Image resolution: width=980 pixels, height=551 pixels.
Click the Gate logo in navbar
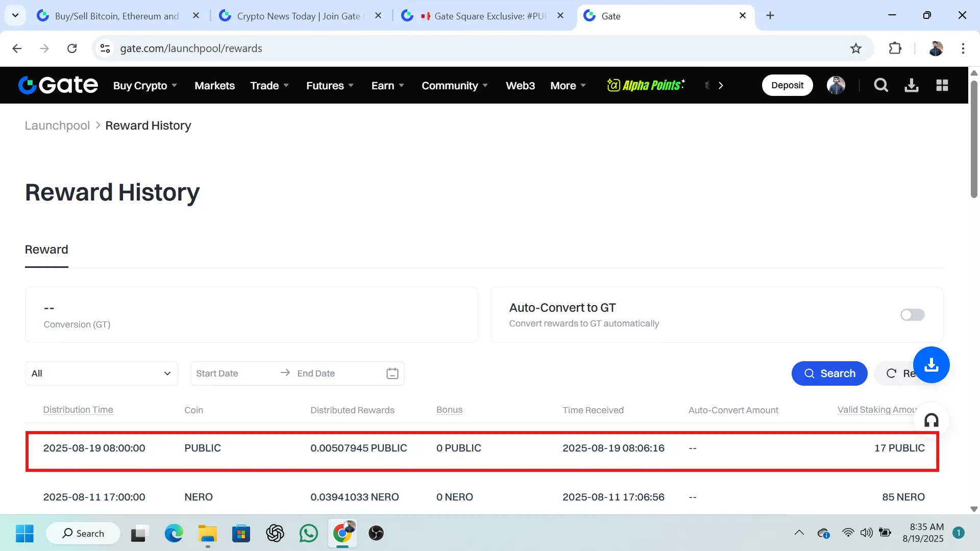[x=58, y=85]
